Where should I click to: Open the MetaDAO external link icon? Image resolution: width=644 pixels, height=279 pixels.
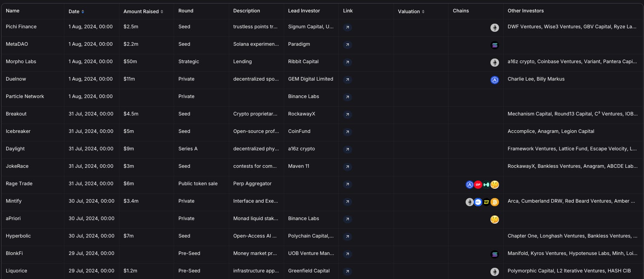(x=348, y=45)
